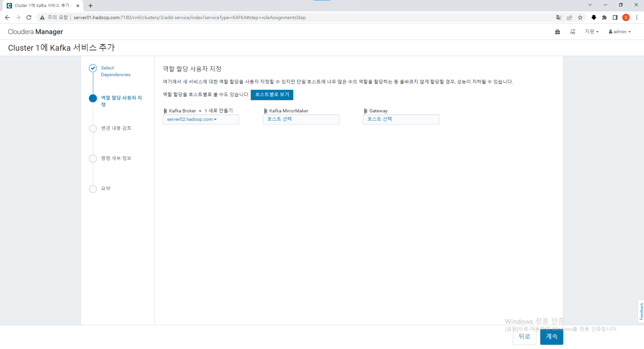Click the Kafka Broker label text

tap(182, 111)
